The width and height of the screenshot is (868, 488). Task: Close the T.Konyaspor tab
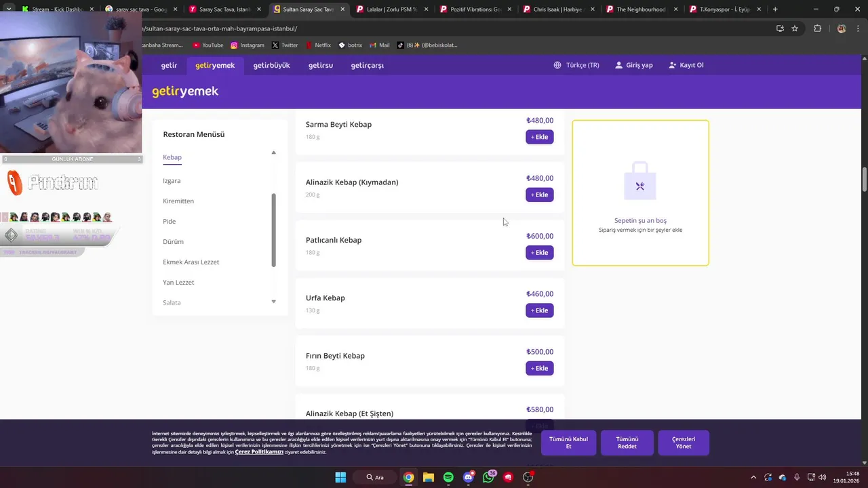759,9
